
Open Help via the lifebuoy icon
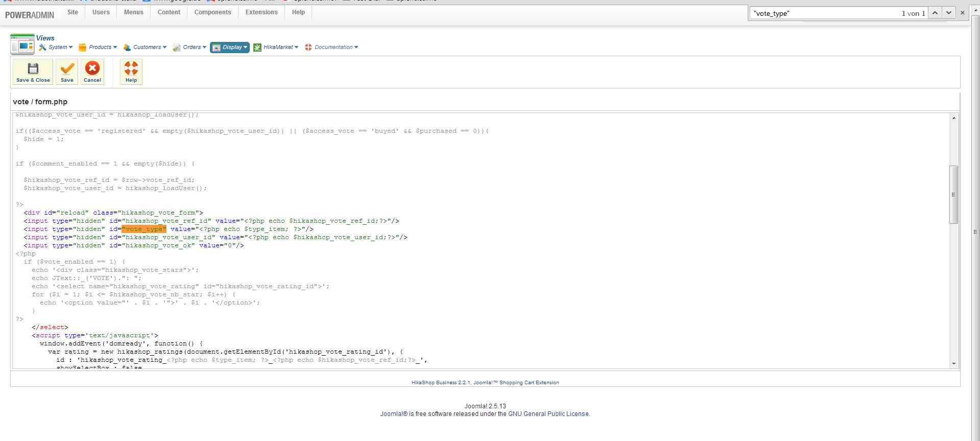click(x=131, y=68)
